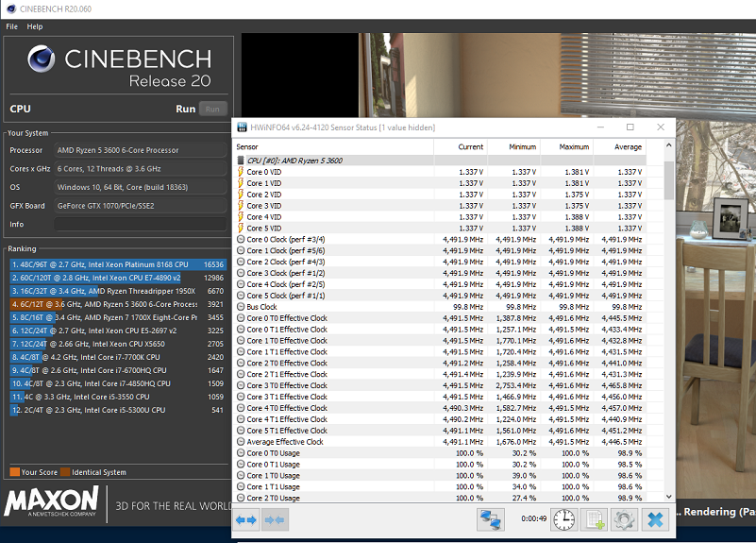Click the sensor list scrollbar up arrow
Image resolution: width=756 pixels, height=543 pixels.
coord(669,144)
